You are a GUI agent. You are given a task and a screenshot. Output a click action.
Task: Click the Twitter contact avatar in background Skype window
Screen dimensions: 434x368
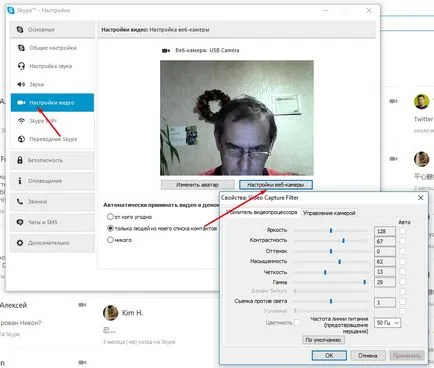[422, 101]
